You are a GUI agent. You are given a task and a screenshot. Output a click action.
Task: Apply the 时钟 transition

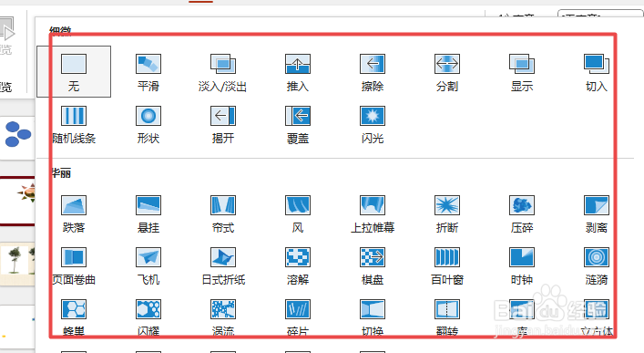[x=522, y=265]
